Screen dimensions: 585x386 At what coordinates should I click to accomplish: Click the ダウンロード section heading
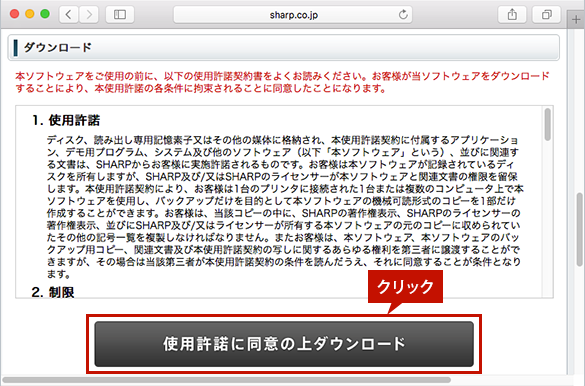pyautogui.click(x=57, y=47)
